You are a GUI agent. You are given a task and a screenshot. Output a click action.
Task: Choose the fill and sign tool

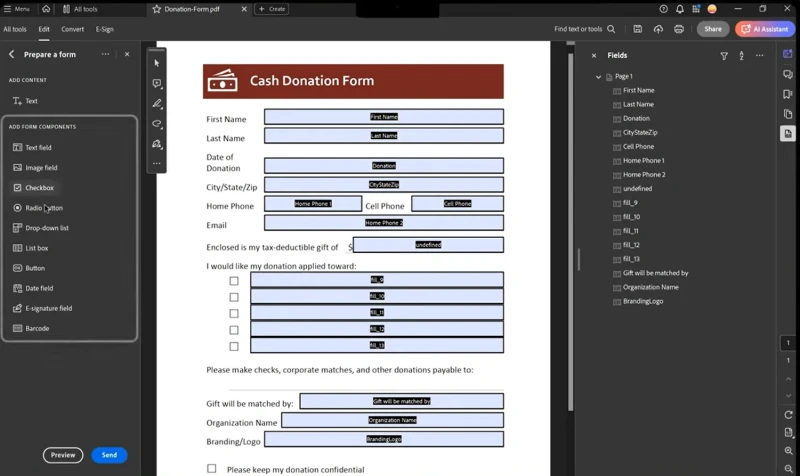pos(157,144)
